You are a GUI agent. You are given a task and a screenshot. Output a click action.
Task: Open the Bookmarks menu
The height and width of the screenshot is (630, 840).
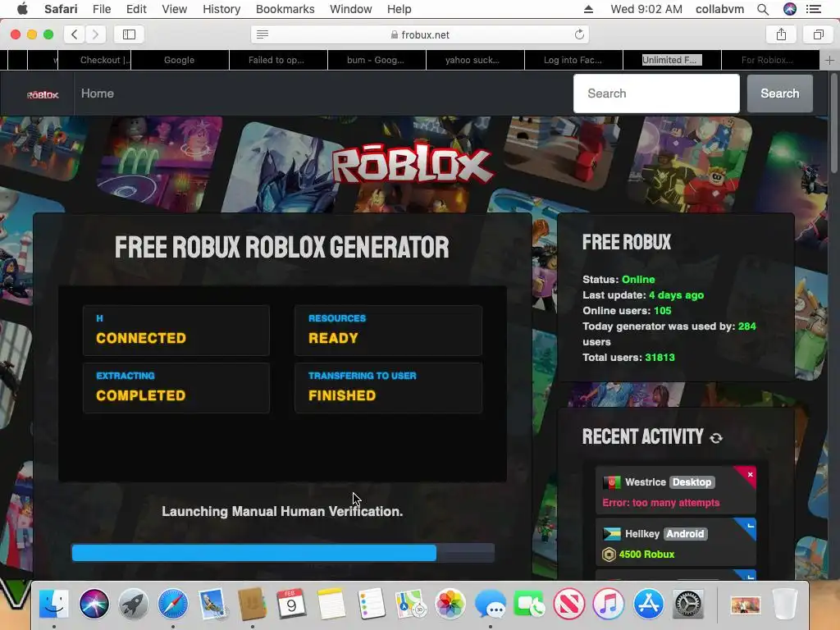click(285, 9)
